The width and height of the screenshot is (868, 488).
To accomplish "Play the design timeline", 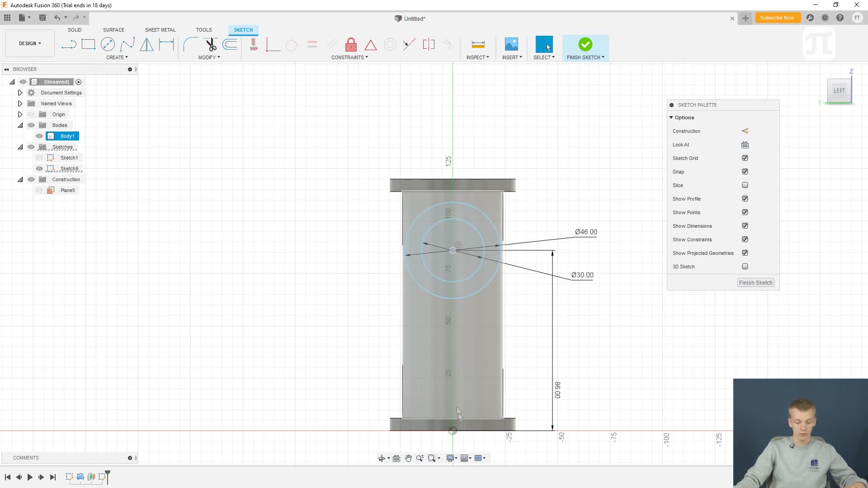I will coord(30,477).
